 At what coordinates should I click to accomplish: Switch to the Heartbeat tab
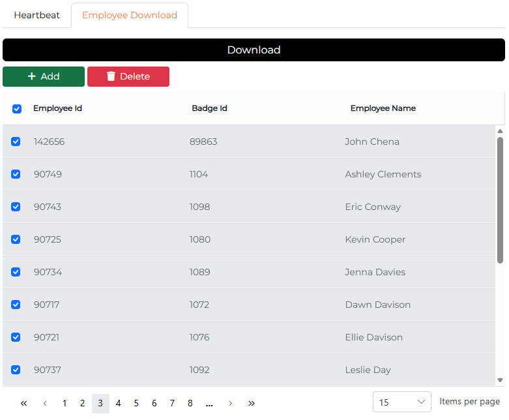point(36,15)
